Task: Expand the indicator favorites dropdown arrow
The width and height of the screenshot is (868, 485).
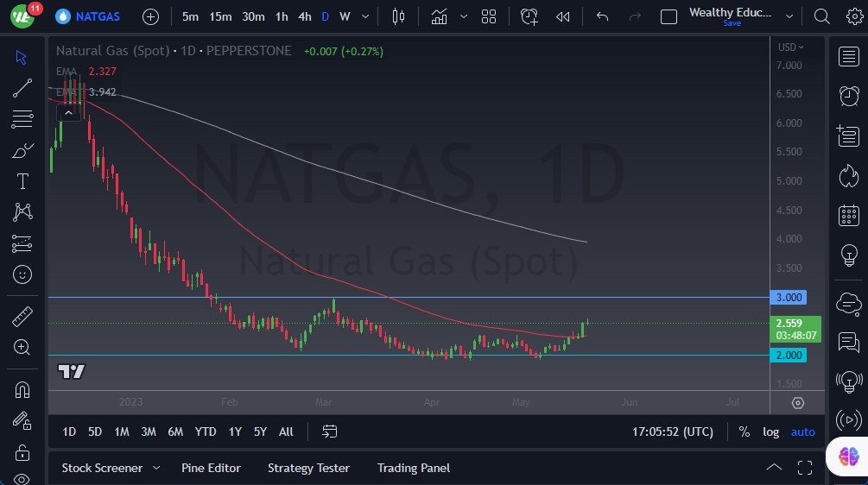Action: pyautogui.click(x=464, y=16)
